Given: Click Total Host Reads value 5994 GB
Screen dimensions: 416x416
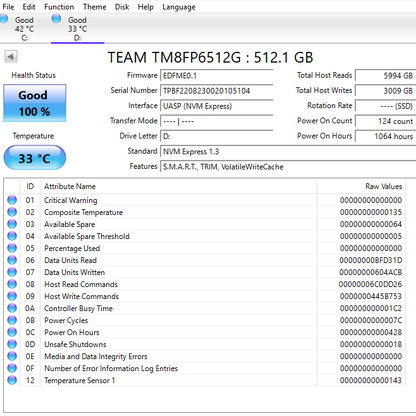Looking at the screenshot, I should 385,76.
